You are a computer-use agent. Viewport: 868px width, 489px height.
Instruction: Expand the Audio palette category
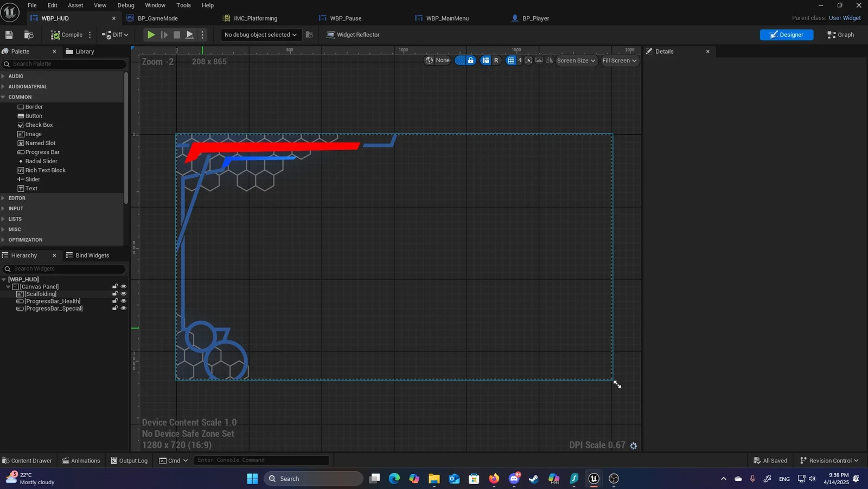pos(3,76)
